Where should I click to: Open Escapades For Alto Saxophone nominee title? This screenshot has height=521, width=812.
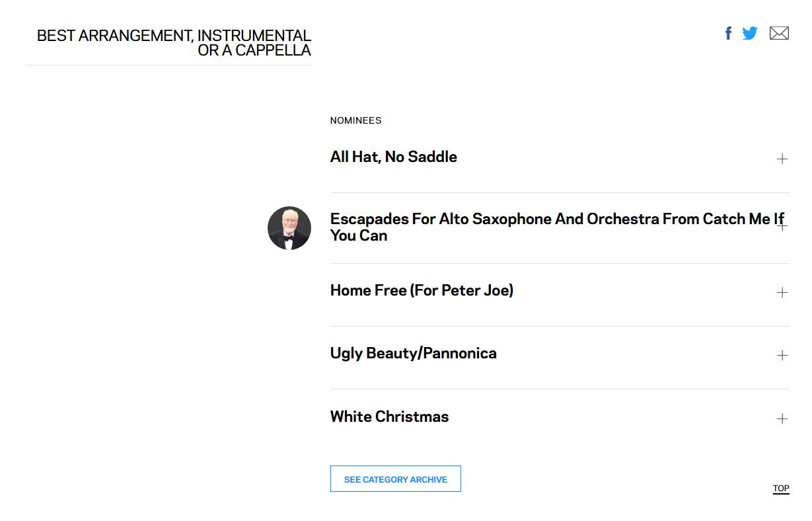pos(557,227)
